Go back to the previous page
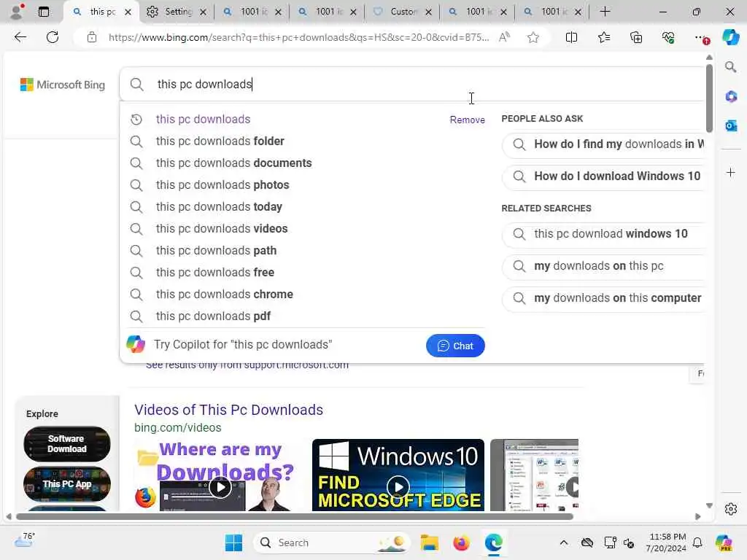Screen dimensions: 747x560 (x=20, y=37)
